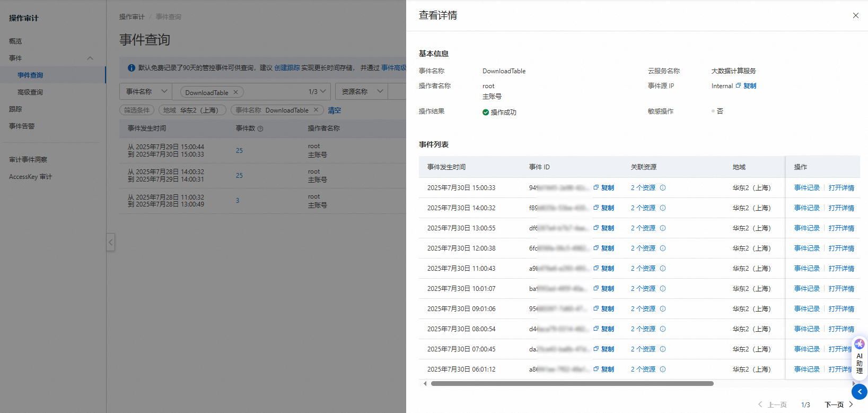Click 2 个资源 link in 14:00:32 row
This screenshot has width=868, height=413.
click(643, 208)
